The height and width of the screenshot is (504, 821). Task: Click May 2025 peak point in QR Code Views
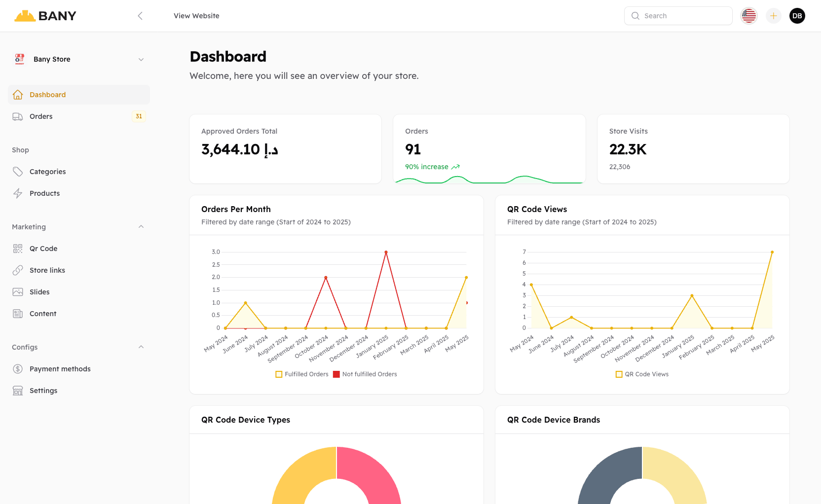click(772, 252)
